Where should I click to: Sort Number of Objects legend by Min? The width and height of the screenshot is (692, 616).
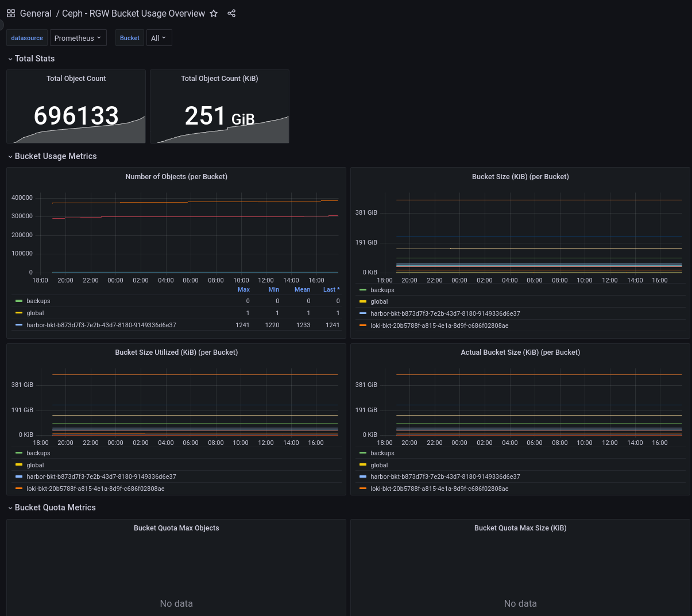point(274,289)
